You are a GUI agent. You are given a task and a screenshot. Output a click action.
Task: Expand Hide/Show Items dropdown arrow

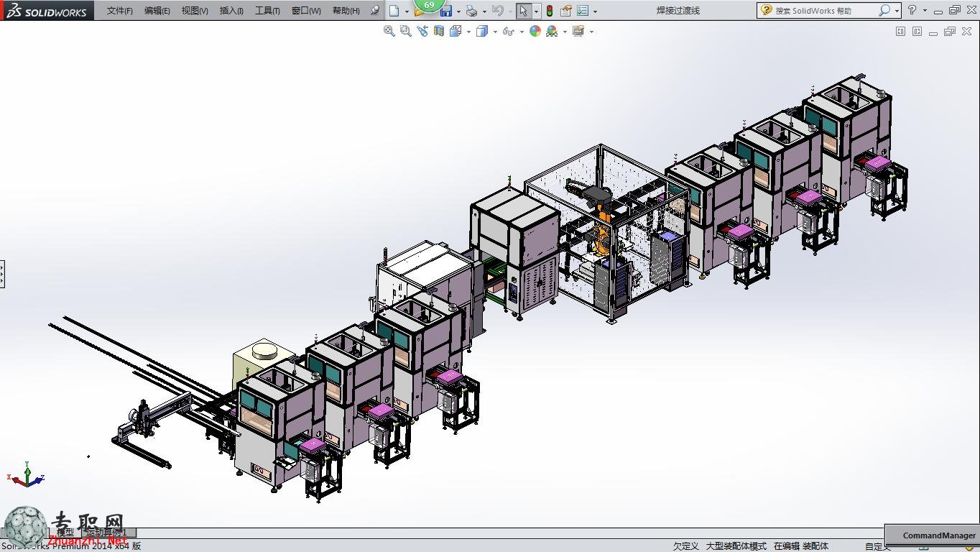pos(522,32)
